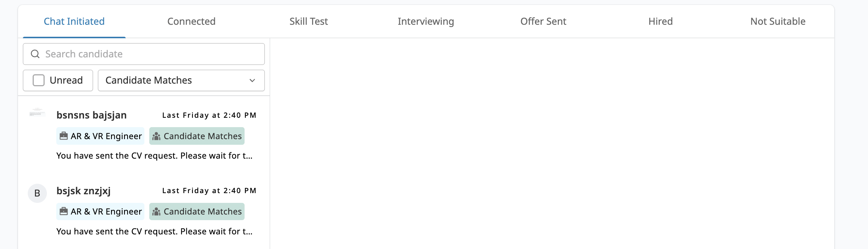
Task: Switch to the Connected tab
Action: click(x=191, y=21)
